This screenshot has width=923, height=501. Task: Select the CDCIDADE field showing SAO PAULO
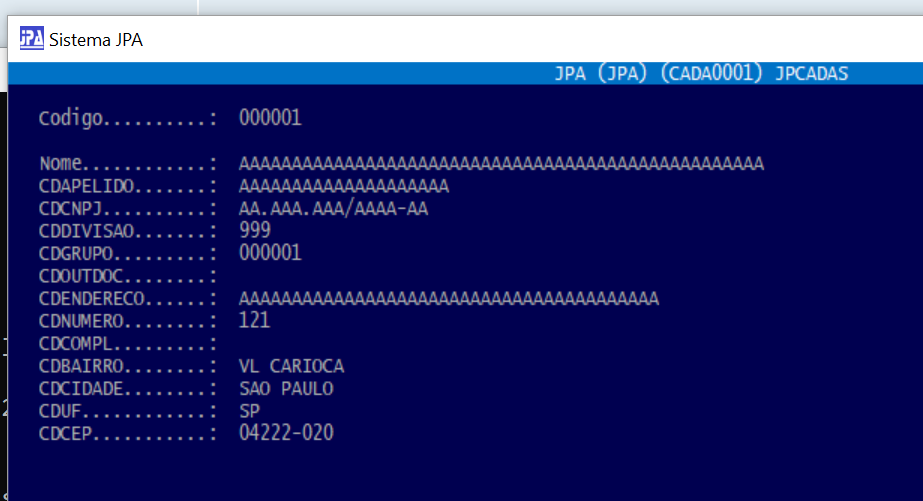pos(287,388)
